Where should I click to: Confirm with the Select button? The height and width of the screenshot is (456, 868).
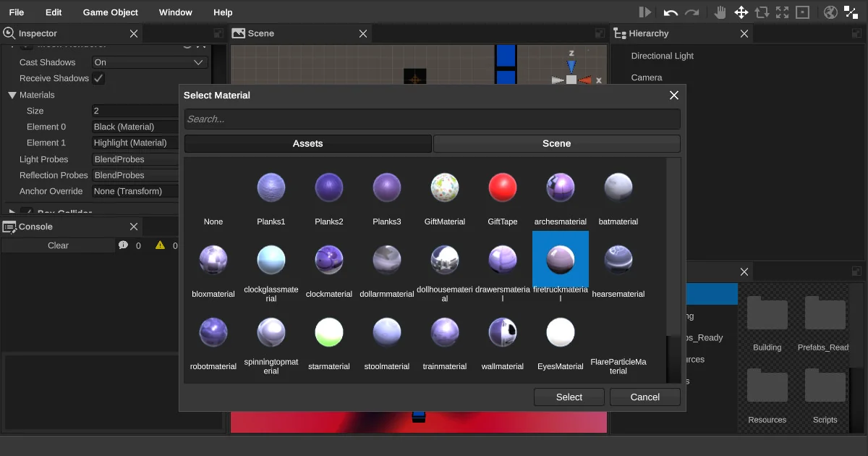click(569, 397)
